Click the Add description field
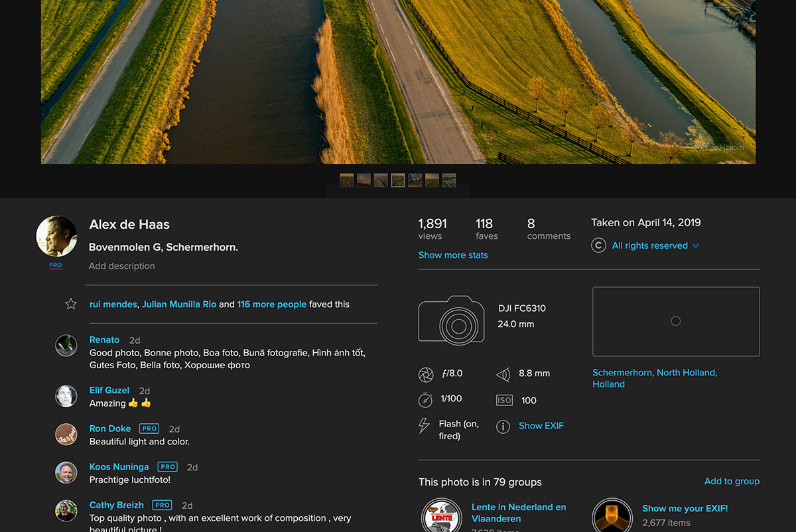The image size is (796, 532). pos(121,265)
